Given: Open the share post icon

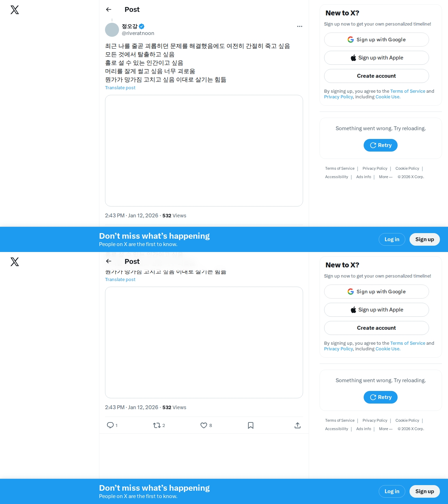Looking at the screenshot, I should click(297, 425).
